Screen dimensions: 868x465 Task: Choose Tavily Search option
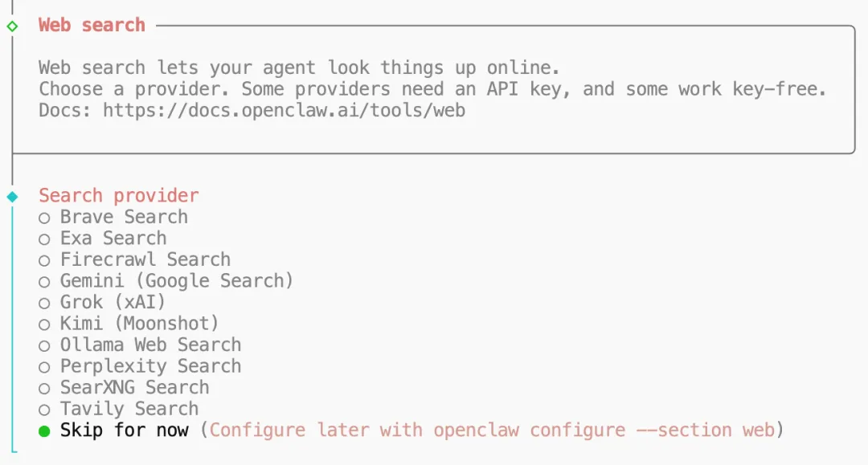(x=44, y=410)
